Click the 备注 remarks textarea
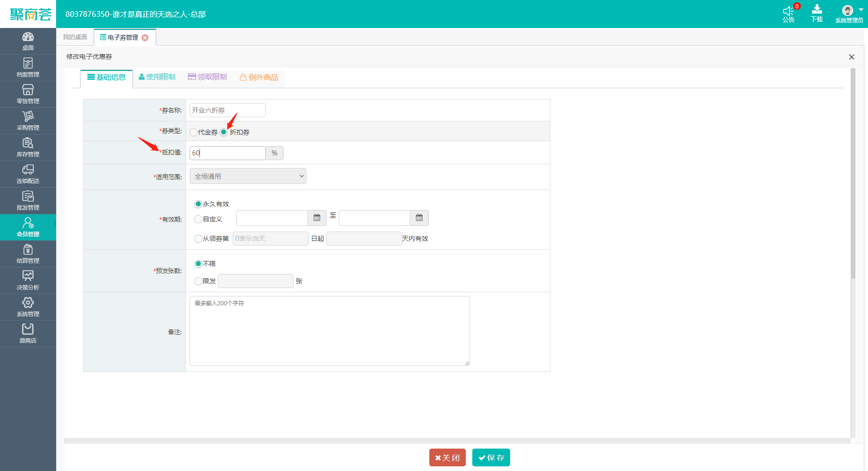The width and height of the screenshot is (868, 471). [x=330, y=331]
